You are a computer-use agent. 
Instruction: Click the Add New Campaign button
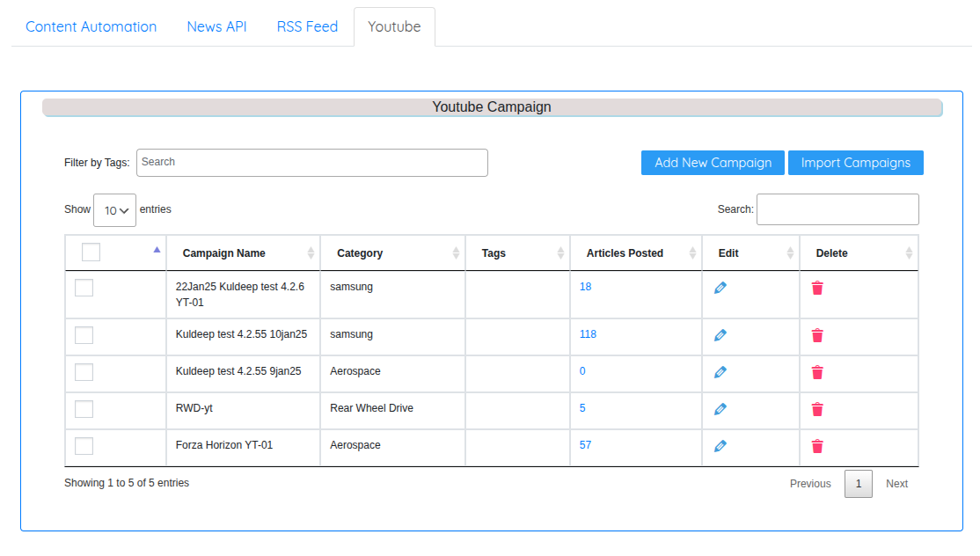pyautogui.click(x=713, y=163)
